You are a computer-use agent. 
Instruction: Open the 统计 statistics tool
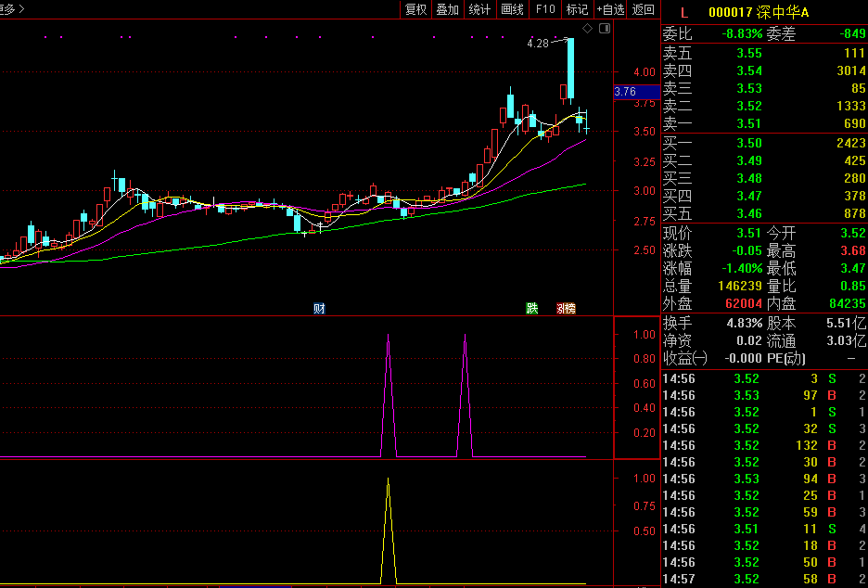pyautogui.click(x=479, y=9)
